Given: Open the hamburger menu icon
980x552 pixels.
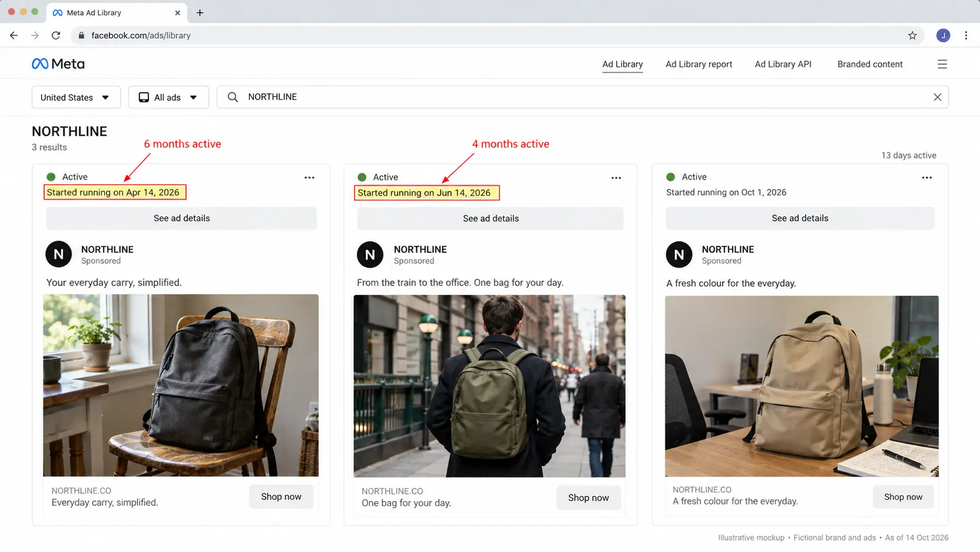Looking at the screenshot, I should click(942, 65).
